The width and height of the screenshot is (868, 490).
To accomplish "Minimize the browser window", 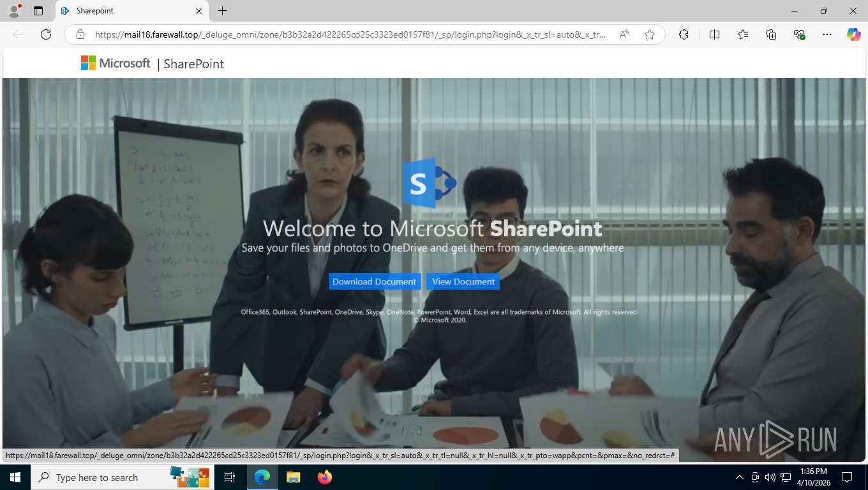I will (x=795, y=11).
